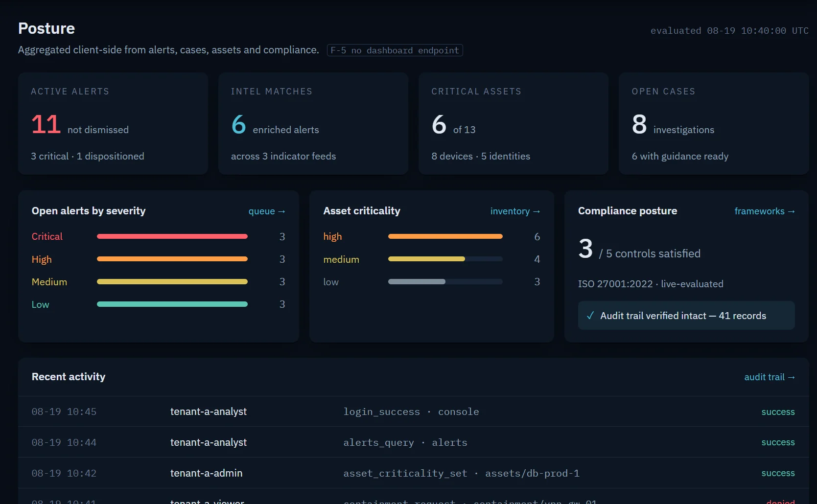Click the high asset criticality bar

tap(445, 236)
